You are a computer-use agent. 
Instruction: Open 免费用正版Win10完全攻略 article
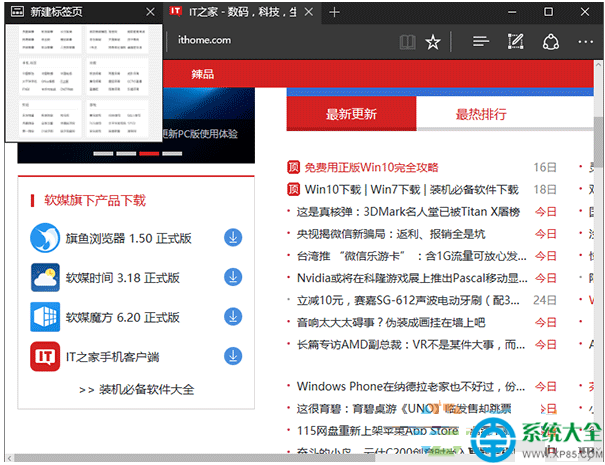click(372, 167)
